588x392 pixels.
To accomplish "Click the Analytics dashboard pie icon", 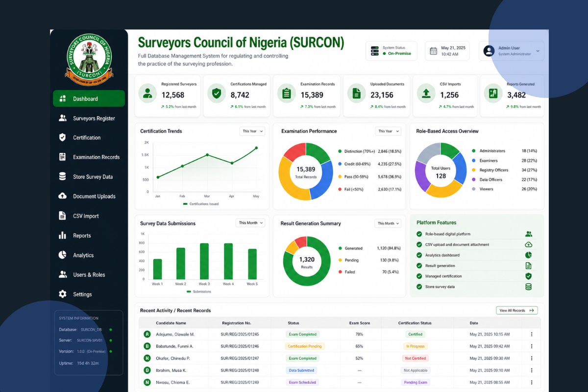I will point(528,255).
